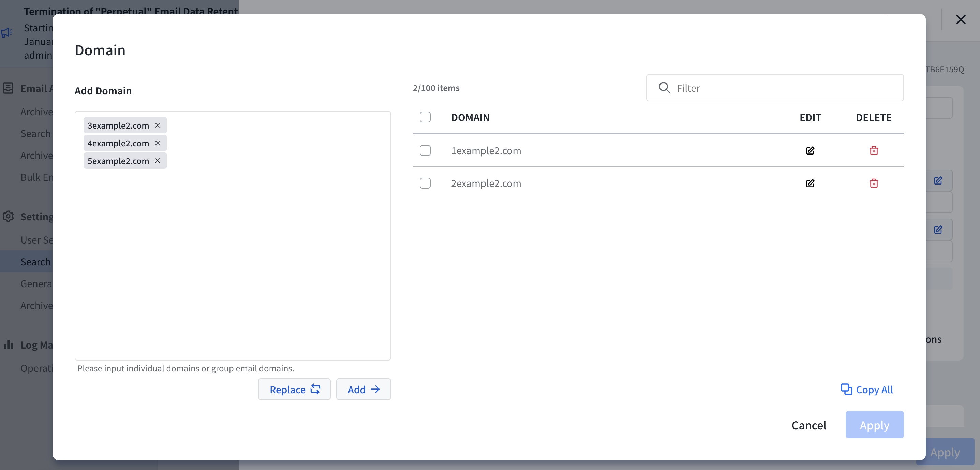Click the Email Archive sidebar icon

point(8,88)
